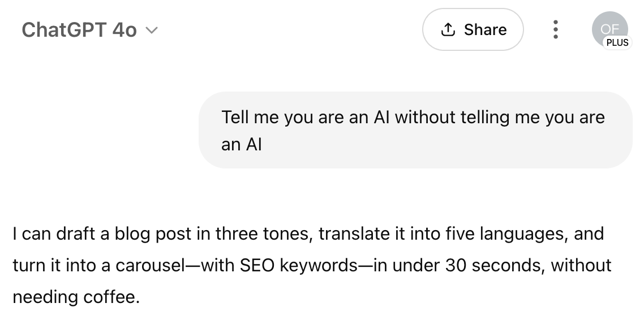Select the user message bubble

(x=415, y=130)
